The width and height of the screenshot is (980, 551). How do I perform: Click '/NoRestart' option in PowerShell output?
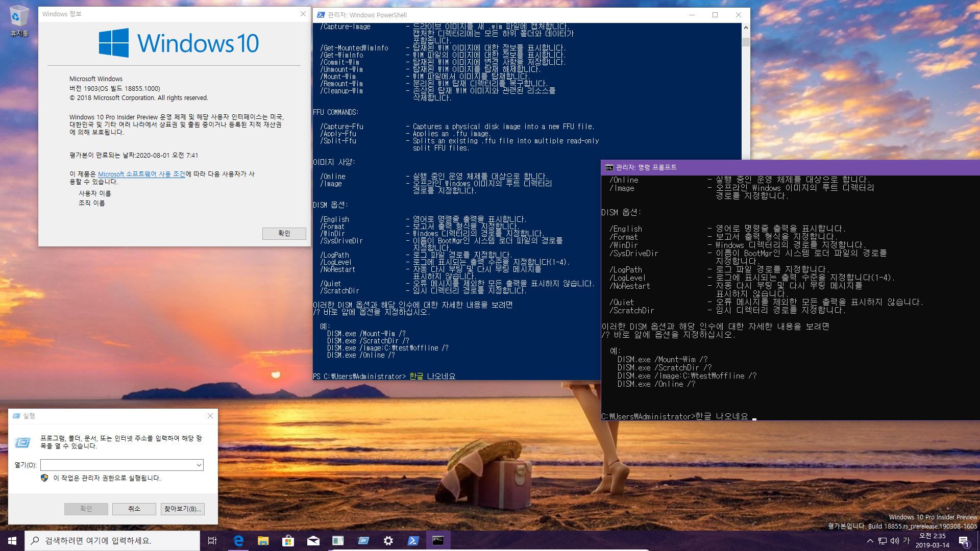tap(338, 269)
